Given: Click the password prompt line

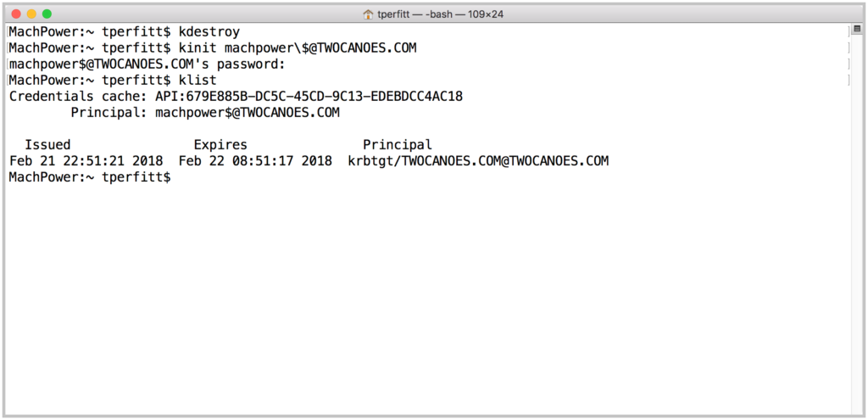Looking at the screenshot, I should pos(147,64).
